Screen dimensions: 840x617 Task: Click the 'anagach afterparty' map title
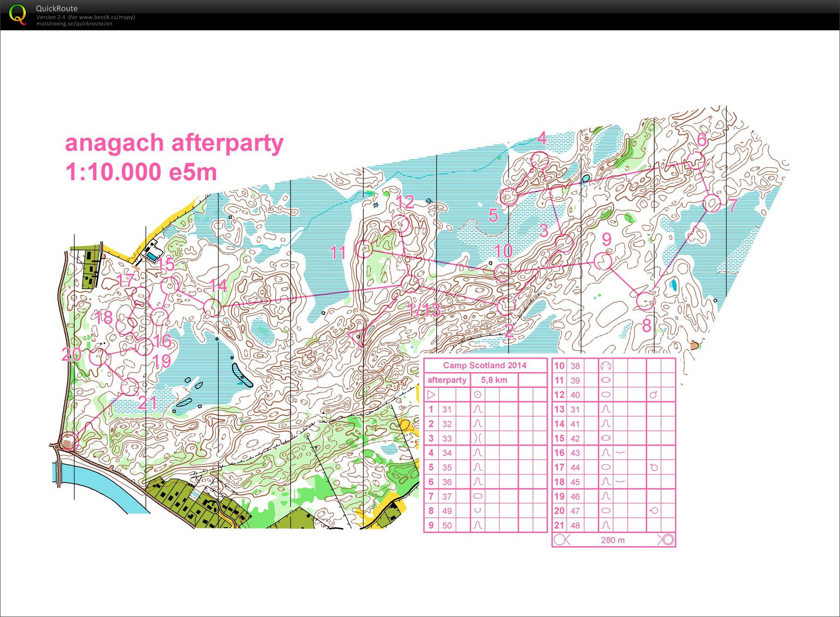[174, 143]
